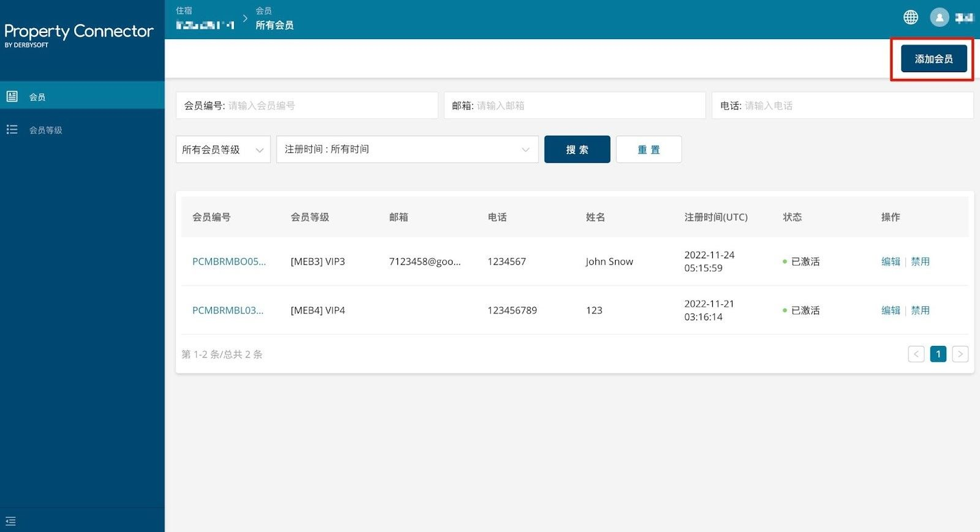
Task: Open member PCMBRMBL03... link
Action: click(x=228, y=310)
